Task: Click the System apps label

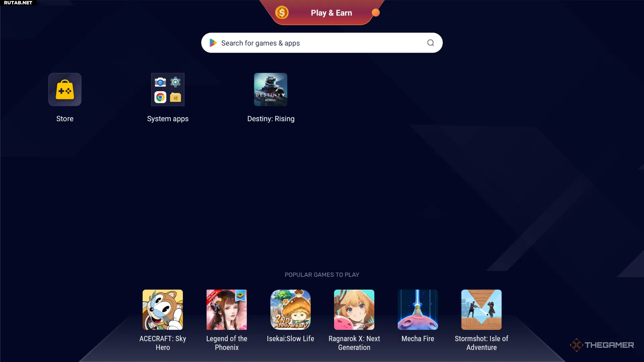Action: point(168,119)
